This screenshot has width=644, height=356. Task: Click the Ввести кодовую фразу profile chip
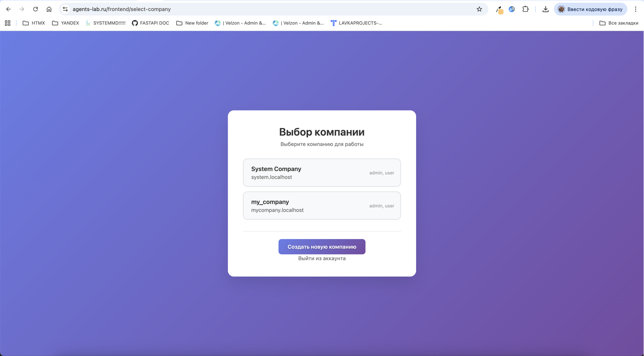click(590, 9)
